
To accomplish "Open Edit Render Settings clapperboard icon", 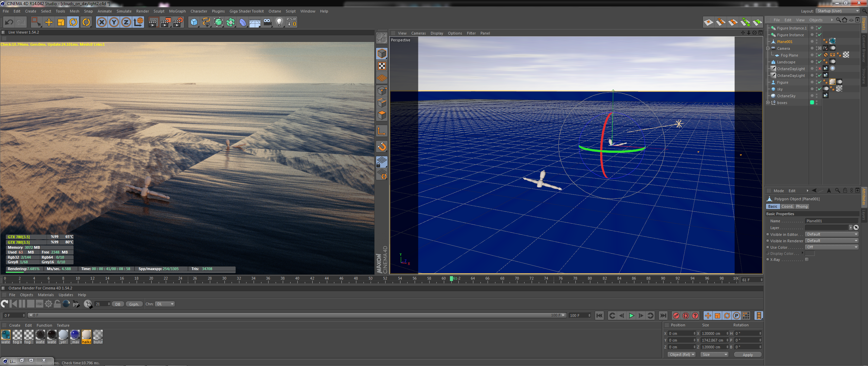I will 178,22.
